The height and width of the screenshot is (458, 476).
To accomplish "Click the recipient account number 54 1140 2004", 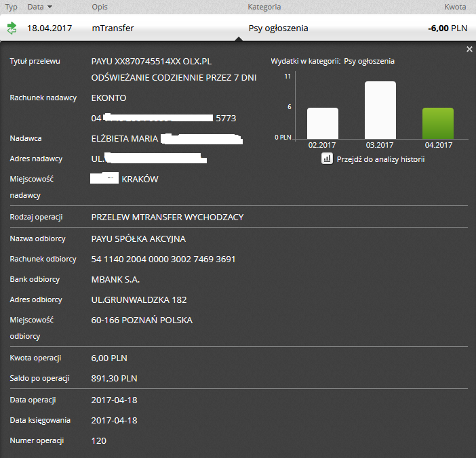I will pyautogui.click(x=163, y=259).
